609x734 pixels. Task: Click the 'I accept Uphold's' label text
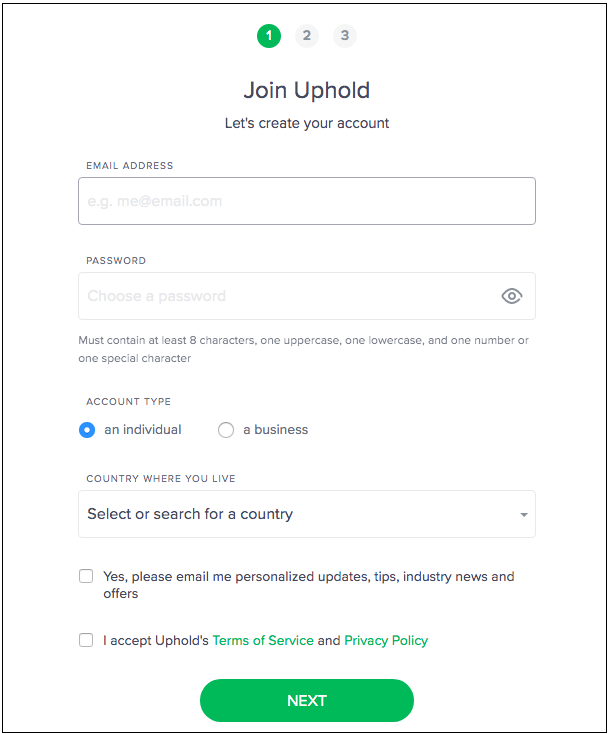point(156,640)
